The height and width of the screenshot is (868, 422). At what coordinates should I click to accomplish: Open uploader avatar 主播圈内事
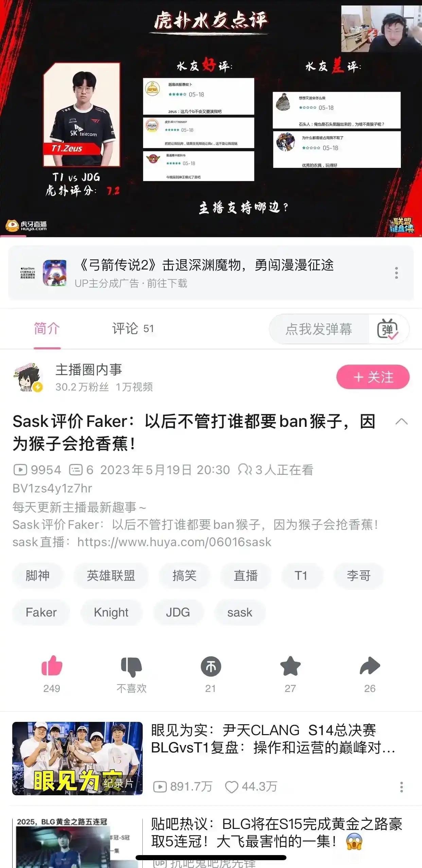pos(28,377)
